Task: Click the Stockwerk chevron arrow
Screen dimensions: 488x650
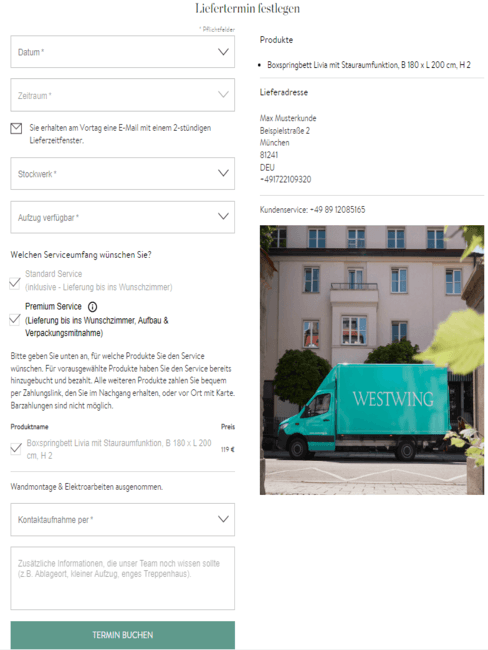Action: point(223,173)
